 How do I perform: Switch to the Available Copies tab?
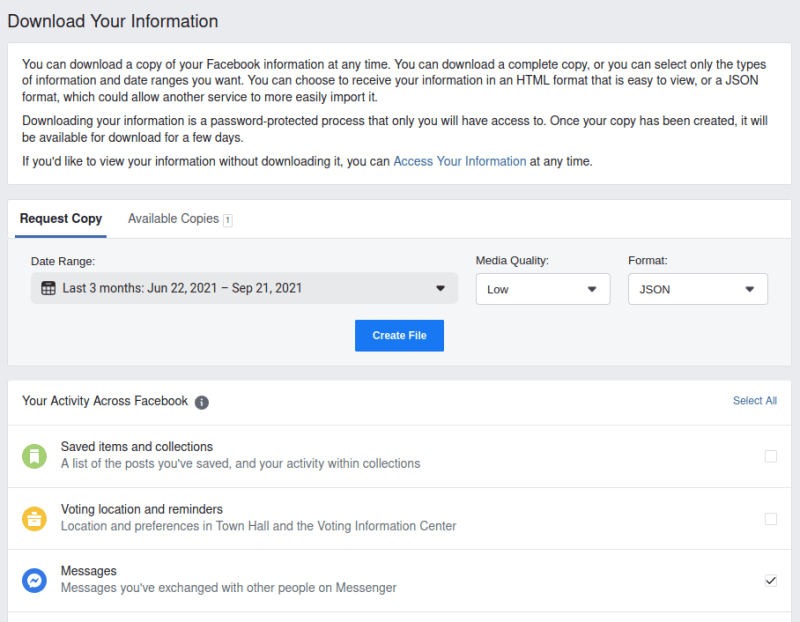click(x=180, y=219)
